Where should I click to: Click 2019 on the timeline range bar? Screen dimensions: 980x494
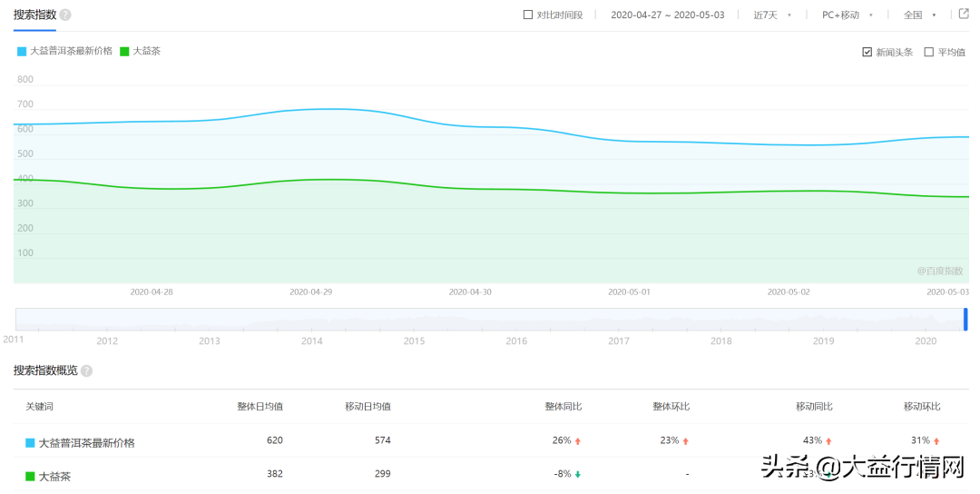click(823, 341)
